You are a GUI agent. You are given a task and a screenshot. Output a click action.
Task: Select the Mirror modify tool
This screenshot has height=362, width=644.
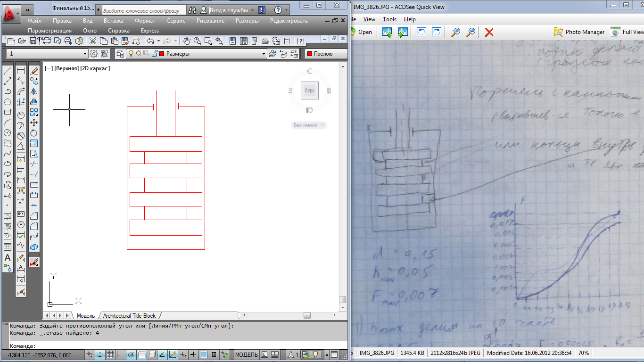click(x=34, y=92)
